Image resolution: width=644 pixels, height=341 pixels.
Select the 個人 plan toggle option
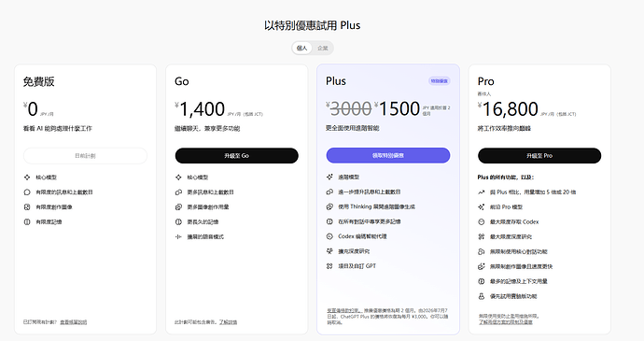pyautogui.click(x=301, y=49)
